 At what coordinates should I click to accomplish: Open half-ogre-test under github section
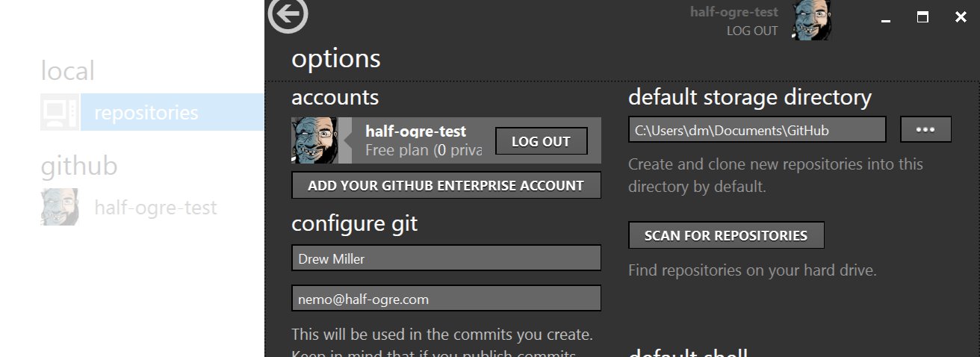pyautogui.click(x=155, y=207)
